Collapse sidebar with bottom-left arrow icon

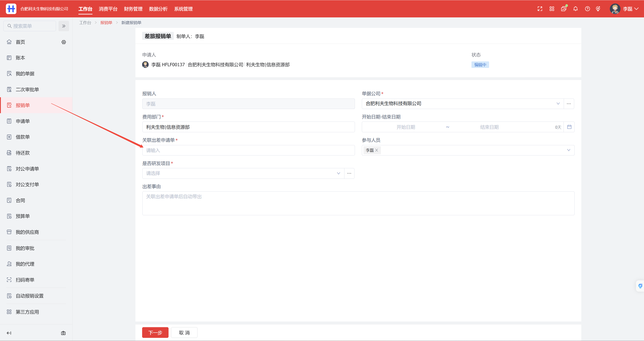tap(9, 333)
